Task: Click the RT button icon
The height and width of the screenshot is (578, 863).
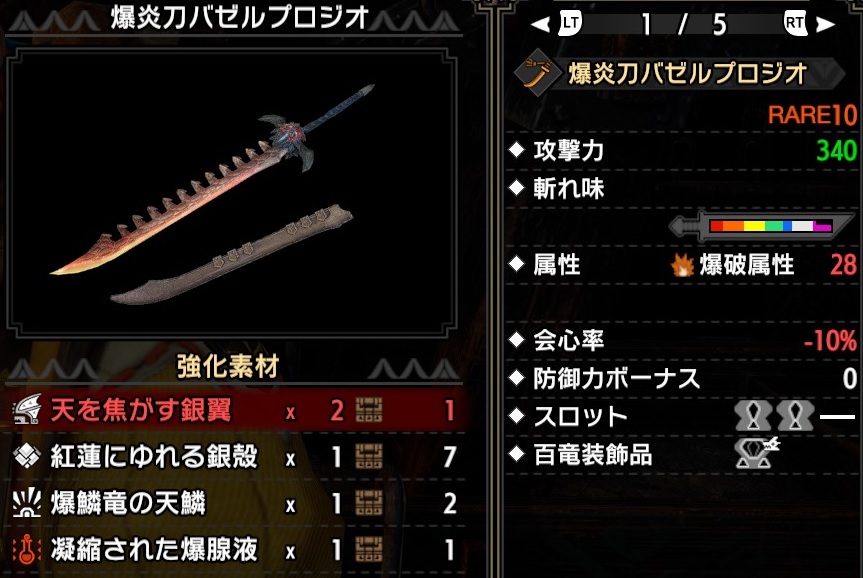Action: coord(795,23)
